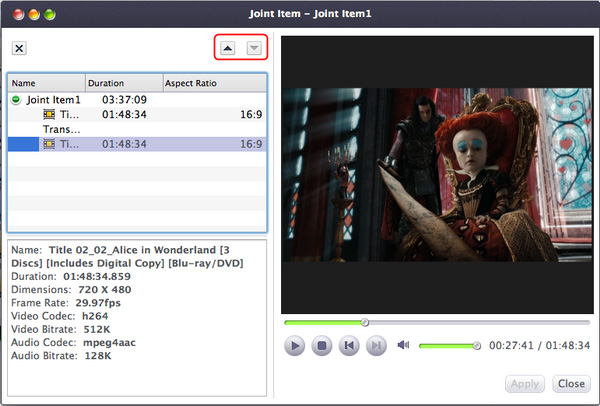Click the red window close button
The image size is (600, 406).
[x=18, y=15]
